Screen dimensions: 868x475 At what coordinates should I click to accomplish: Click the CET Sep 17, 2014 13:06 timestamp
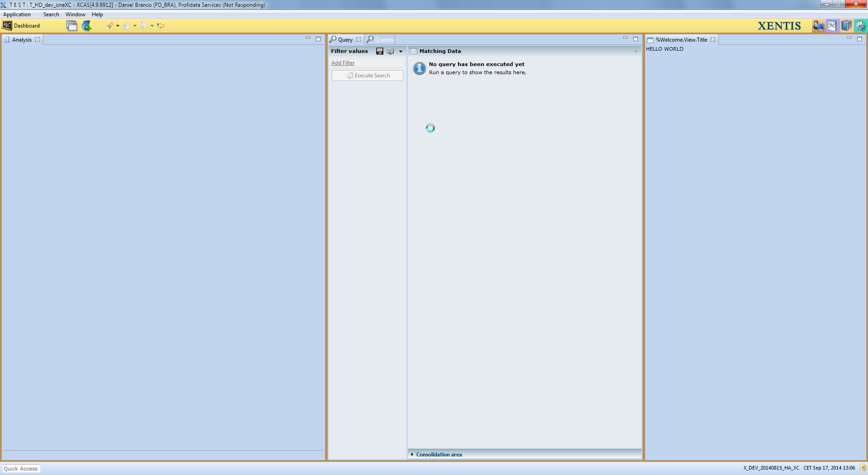(829, 468)
